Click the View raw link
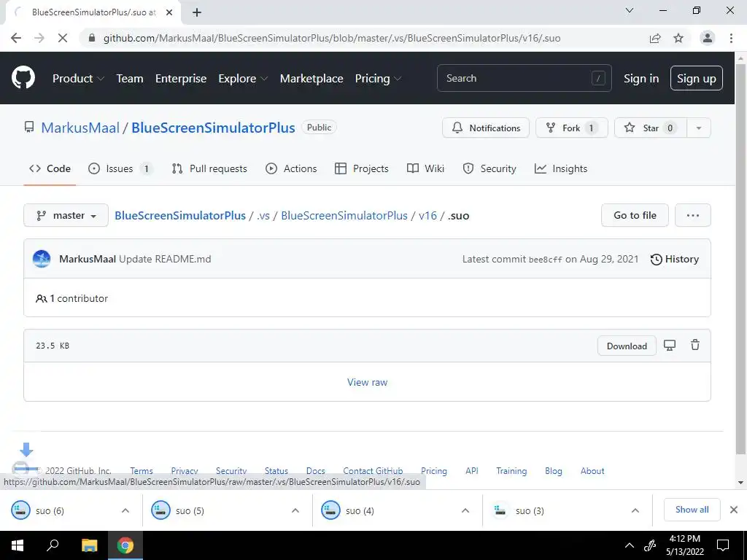 pyautogui.click(x=368, y=382)
